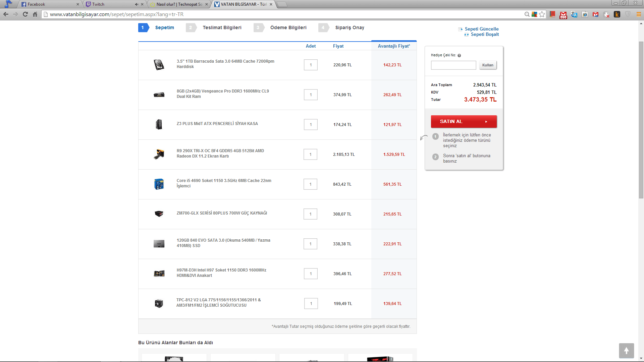Viewport: 644px width, 362px height.
Task: Switch to the Facebook tab
Action: [x=47, y=4]
